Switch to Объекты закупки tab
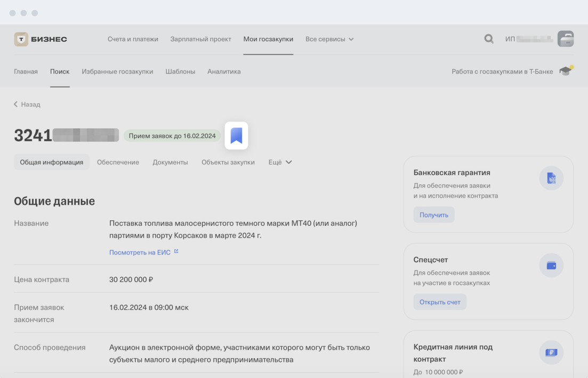This screenshot has width=588, height=378. 228,162
